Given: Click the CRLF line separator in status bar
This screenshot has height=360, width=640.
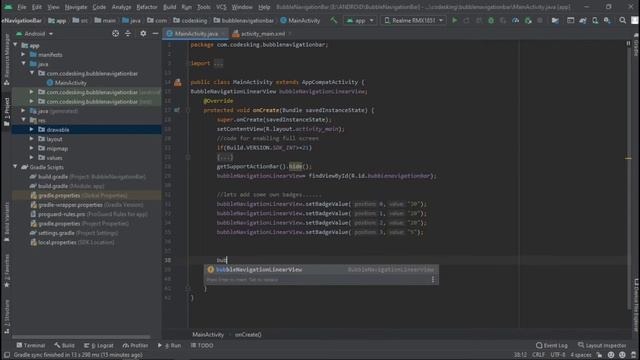Looking at the screenshot, I should 538,355.
